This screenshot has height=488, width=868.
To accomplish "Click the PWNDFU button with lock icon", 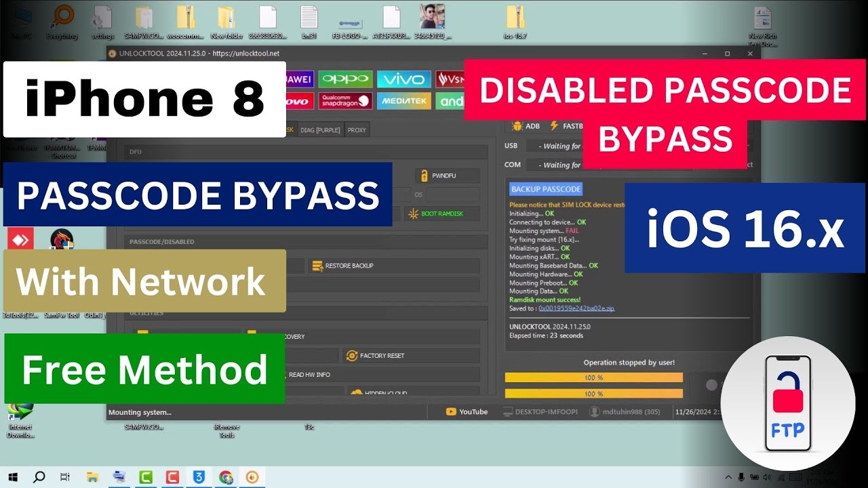I will click(447, 176).
